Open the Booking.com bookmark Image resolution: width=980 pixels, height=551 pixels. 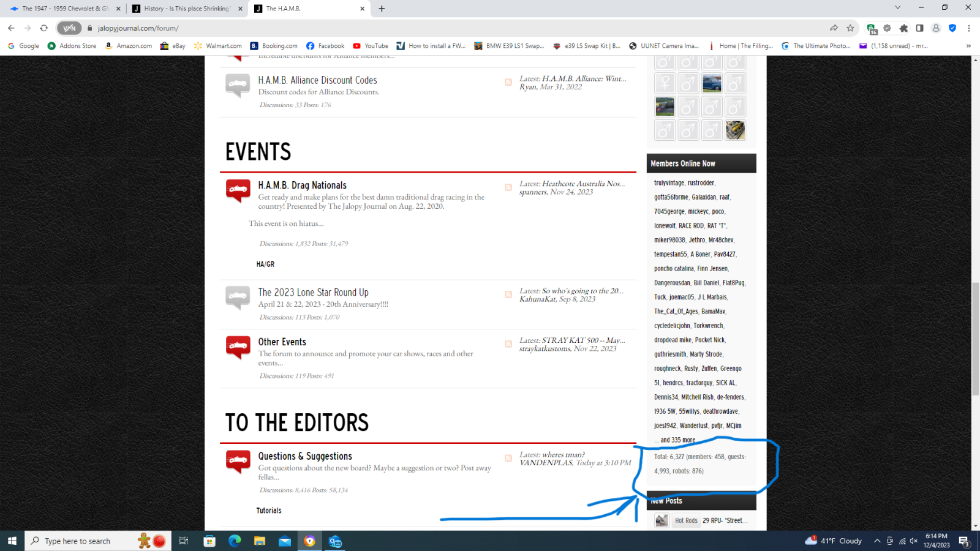click(274, 46)
